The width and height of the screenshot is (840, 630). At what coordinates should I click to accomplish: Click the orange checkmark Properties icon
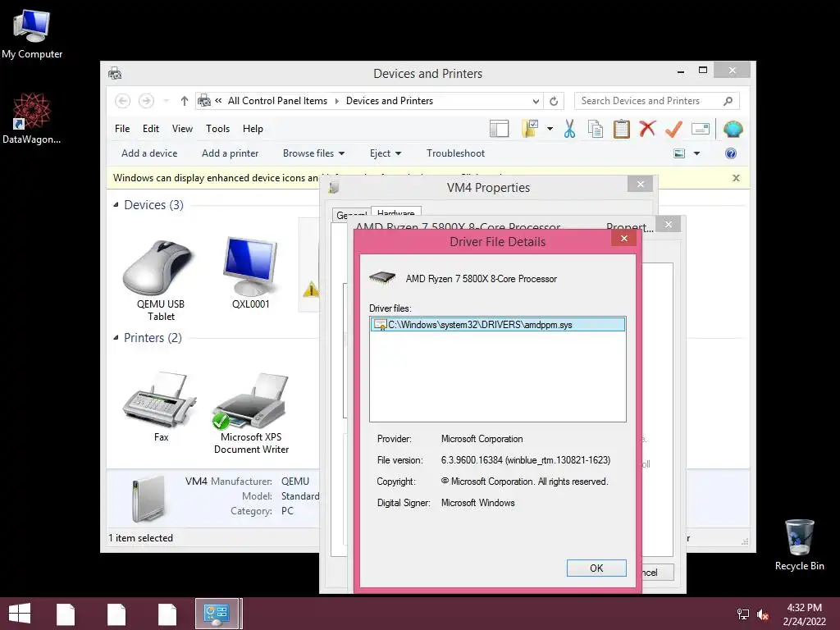point(673,129)
